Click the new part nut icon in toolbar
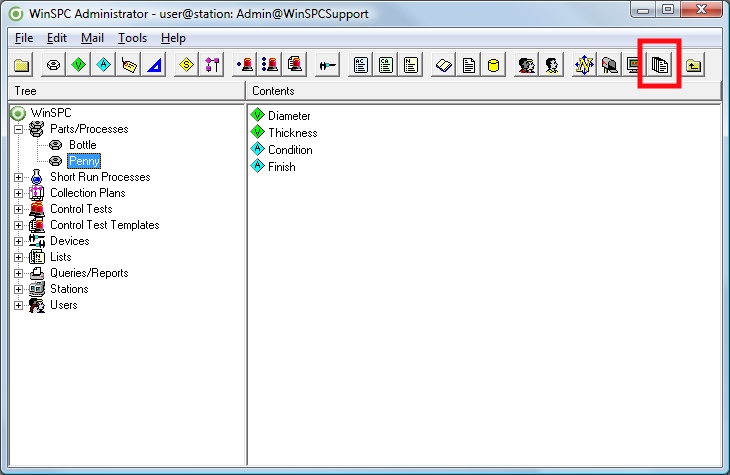The image size is (730, 475). 54,65
